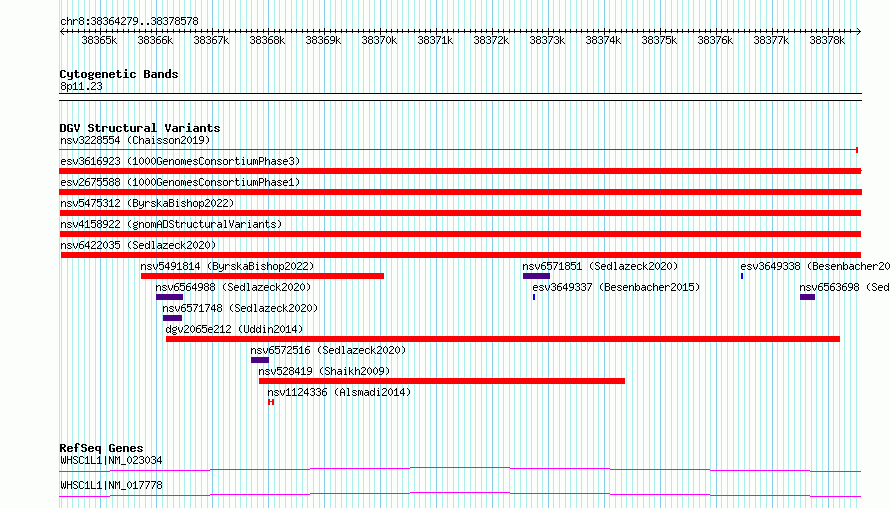This screenshot has height=508, width=890.
Task: Select nsv528419 (Shaikh2009) label
Action: point(324,371)
